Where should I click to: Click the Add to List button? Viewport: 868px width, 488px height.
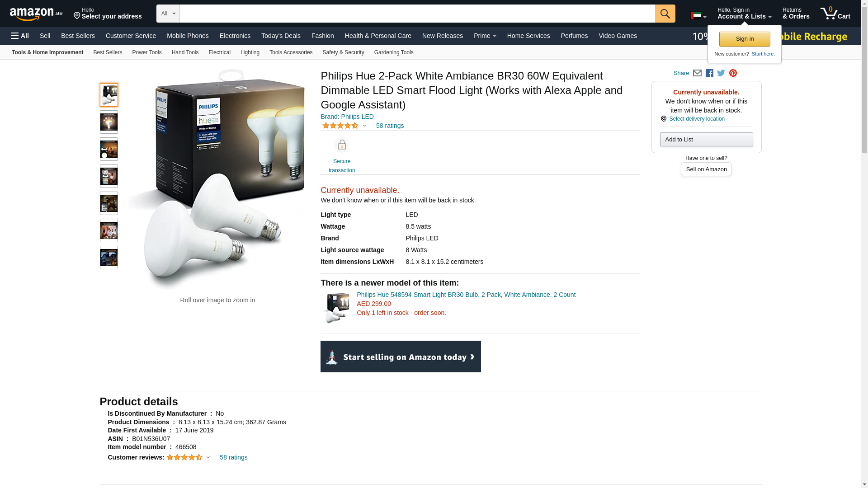point(706,139)
